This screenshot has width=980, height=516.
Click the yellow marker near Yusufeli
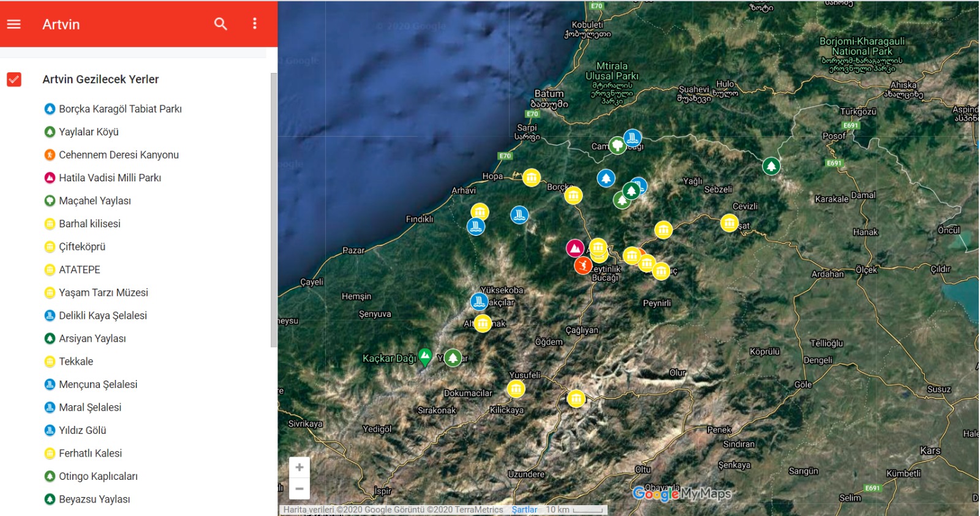pyautogui.click(x=516, y=389)
